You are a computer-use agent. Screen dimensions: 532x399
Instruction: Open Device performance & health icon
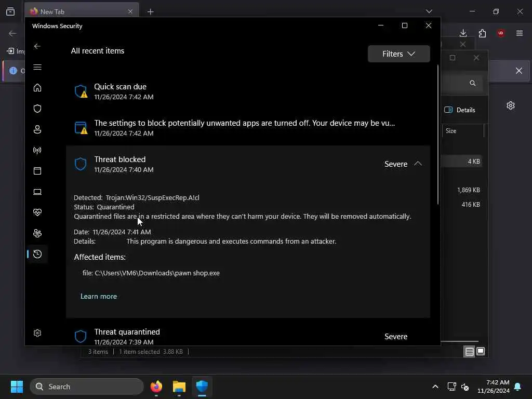click(x=37, y=212)
